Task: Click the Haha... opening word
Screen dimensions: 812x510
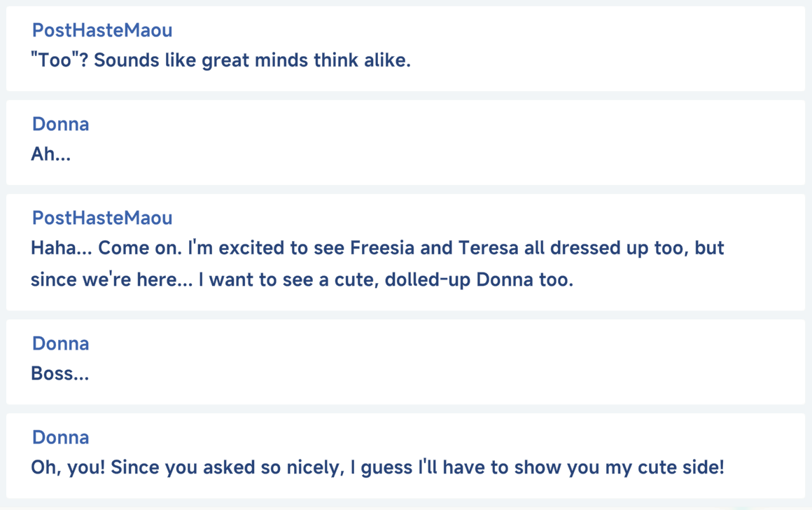Action: [61, 248]
